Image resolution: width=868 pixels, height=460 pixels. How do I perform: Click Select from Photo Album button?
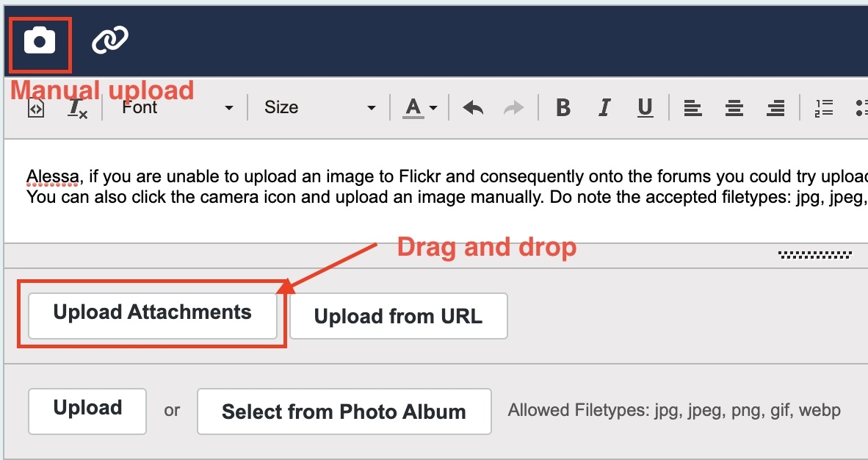tap(344, 412)
